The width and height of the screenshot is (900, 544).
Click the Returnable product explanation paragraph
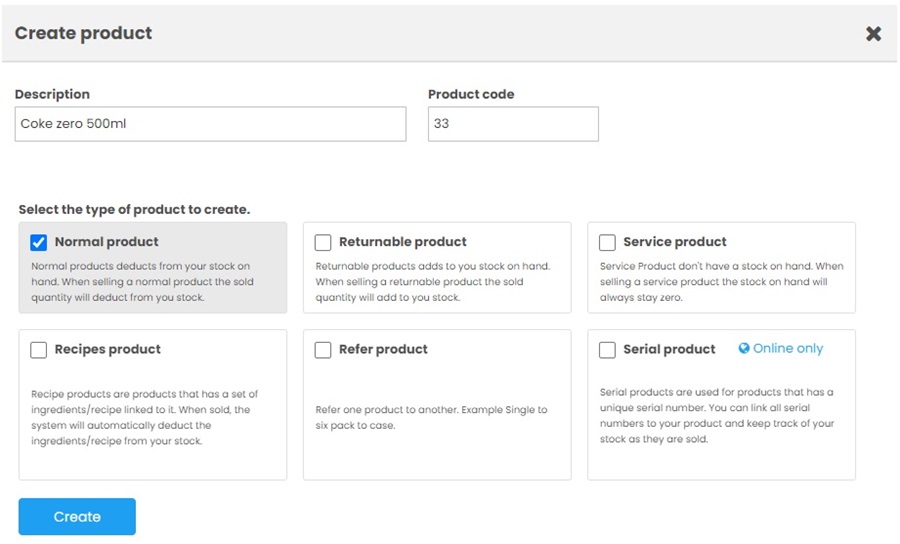pyautogui.click(x=432, y=282)
